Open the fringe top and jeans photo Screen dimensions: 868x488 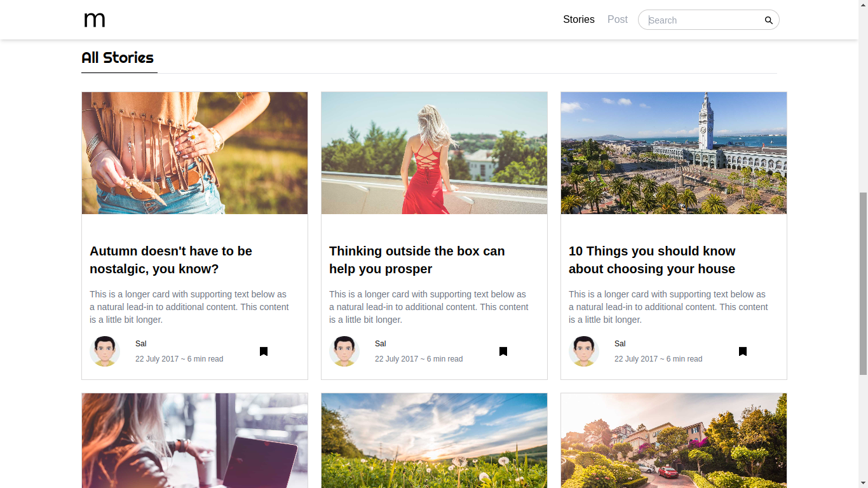[194, 153]
